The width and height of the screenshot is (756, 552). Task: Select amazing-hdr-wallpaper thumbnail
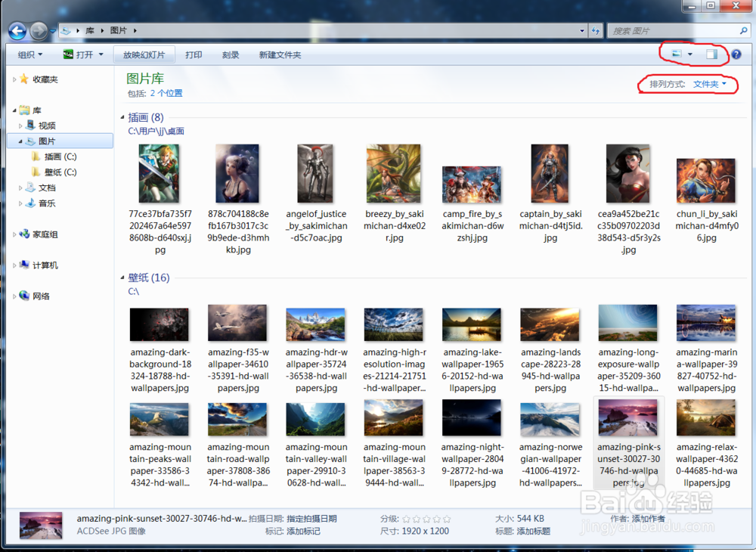coord(315,324)
